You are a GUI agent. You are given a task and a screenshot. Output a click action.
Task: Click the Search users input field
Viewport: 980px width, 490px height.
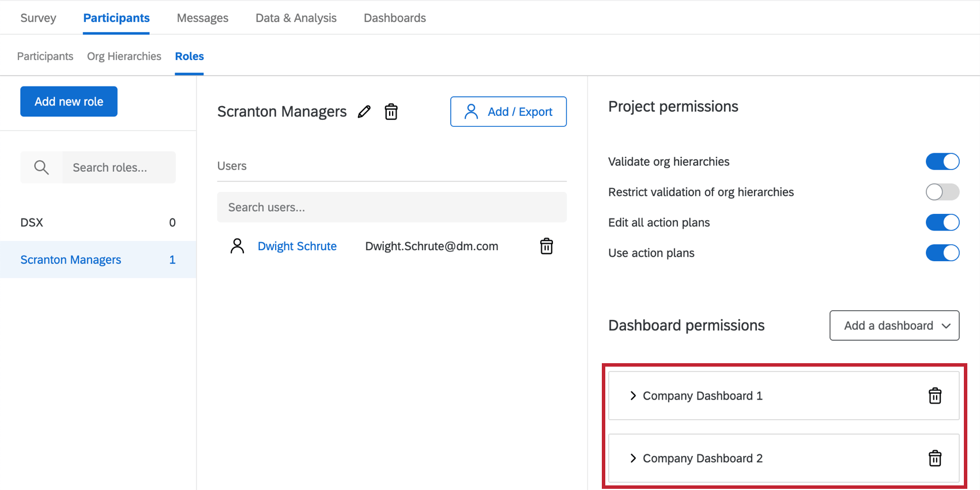pos(391,208)
